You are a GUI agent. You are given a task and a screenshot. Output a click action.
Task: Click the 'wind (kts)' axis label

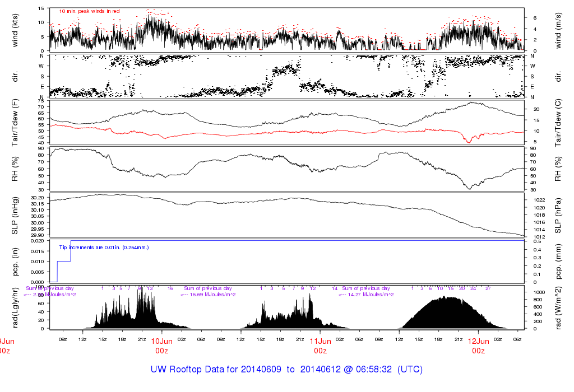click(15, 30)
